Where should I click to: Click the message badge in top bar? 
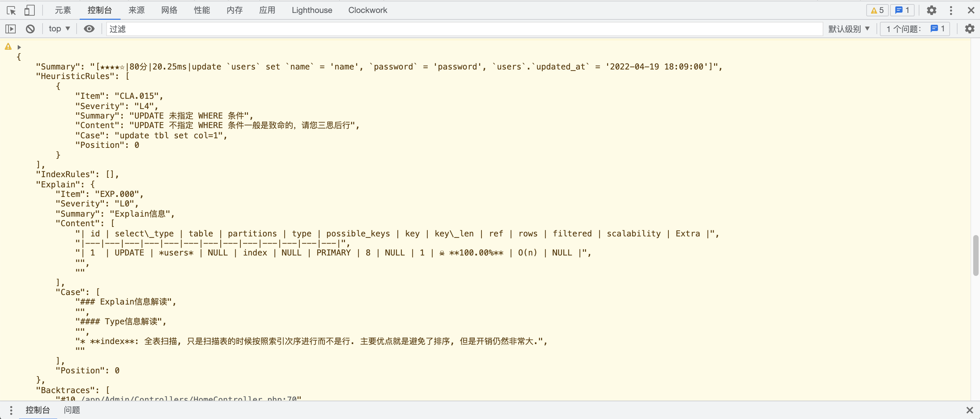click(902, 10)
